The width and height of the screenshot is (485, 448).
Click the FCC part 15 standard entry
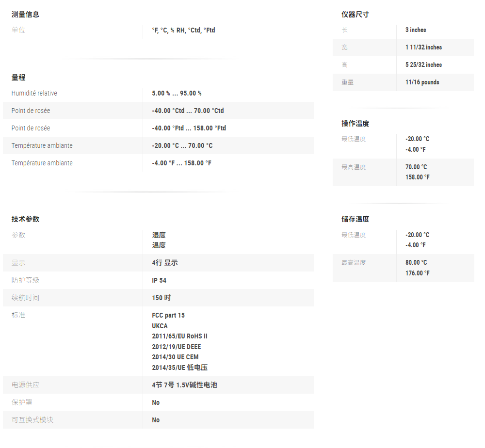(168, 315)
